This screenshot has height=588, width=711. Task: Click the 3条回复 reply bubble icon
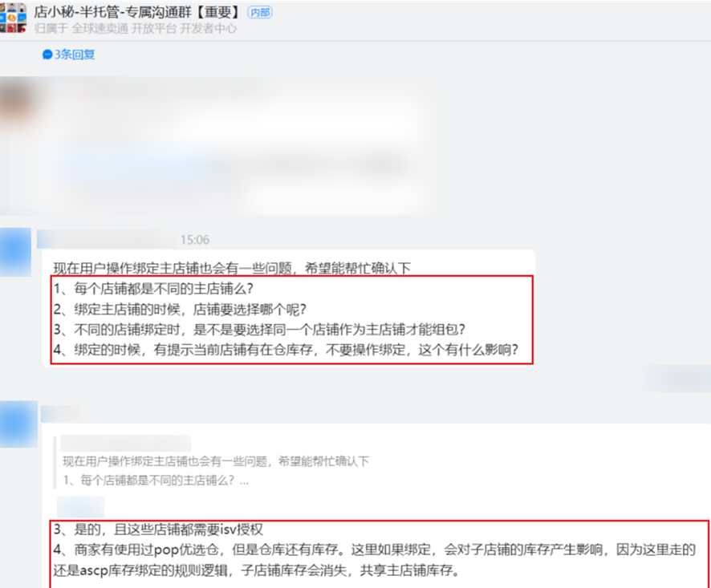(x=47, y=55)
